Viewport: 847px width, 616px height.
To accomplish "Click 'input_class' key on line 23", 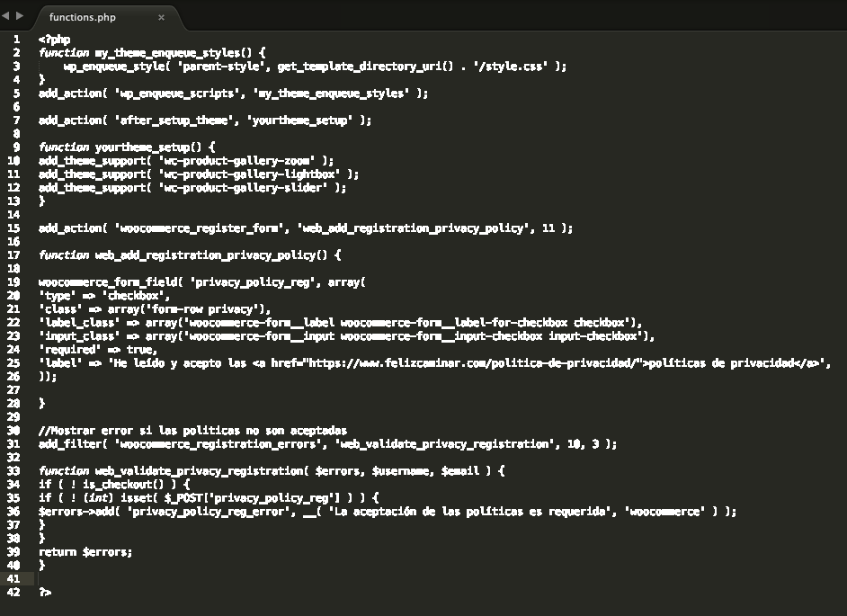I will 79,336.
